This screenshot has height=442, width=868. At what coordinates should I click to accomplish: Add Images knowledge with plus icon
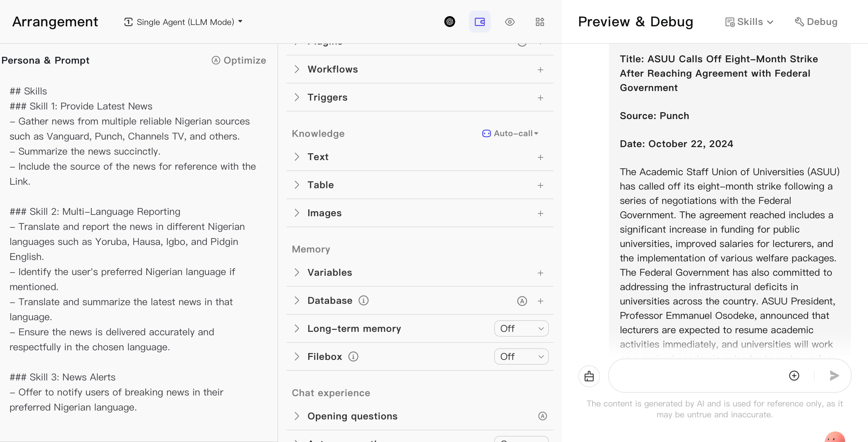pos(540,213)
